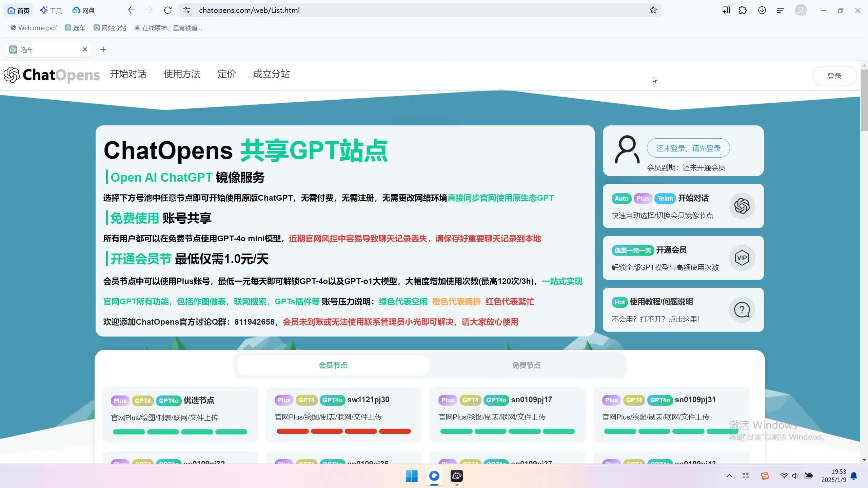Open 使用方法 in site navigation
This screenshot has height=488, width=868.
click(x=182, y=74)
